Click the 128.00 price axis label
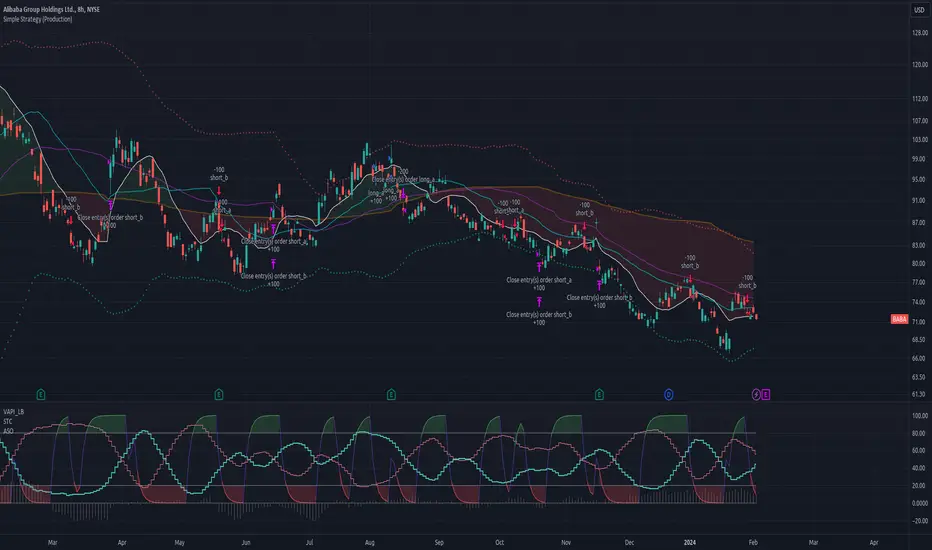Viewport: 932px width, 550px height. click(x=920, y=33)
